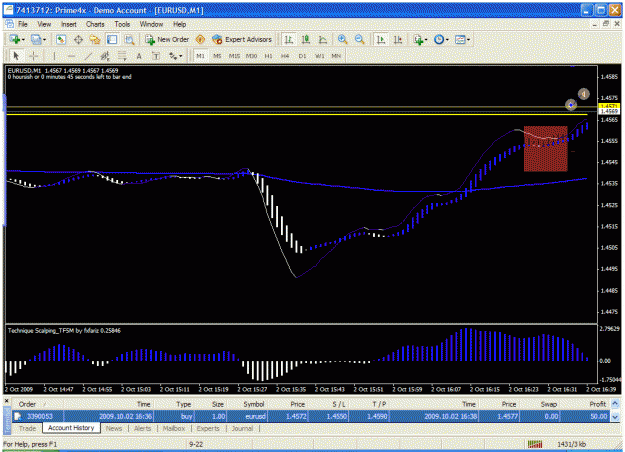625x452 pixels.
Task: Toggle the Terminal panel icon
Action: tap(112, 39)
